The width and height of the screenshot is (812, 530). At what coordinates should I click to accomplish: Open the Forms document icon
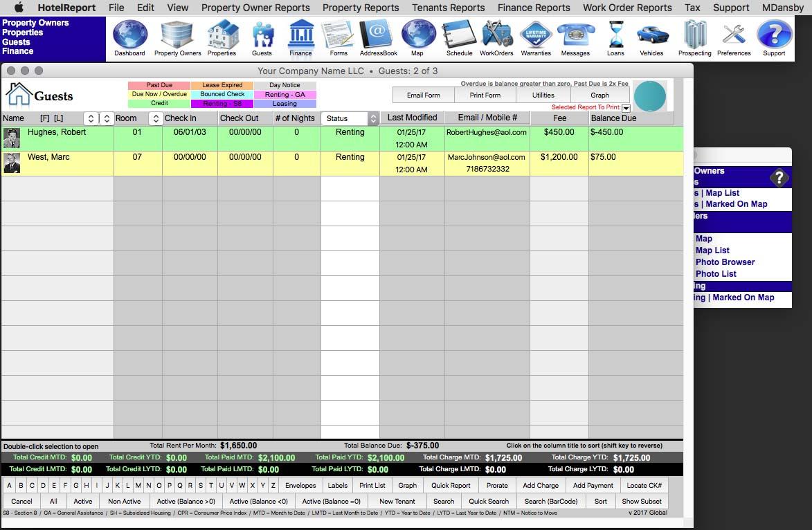coord(338,34)
